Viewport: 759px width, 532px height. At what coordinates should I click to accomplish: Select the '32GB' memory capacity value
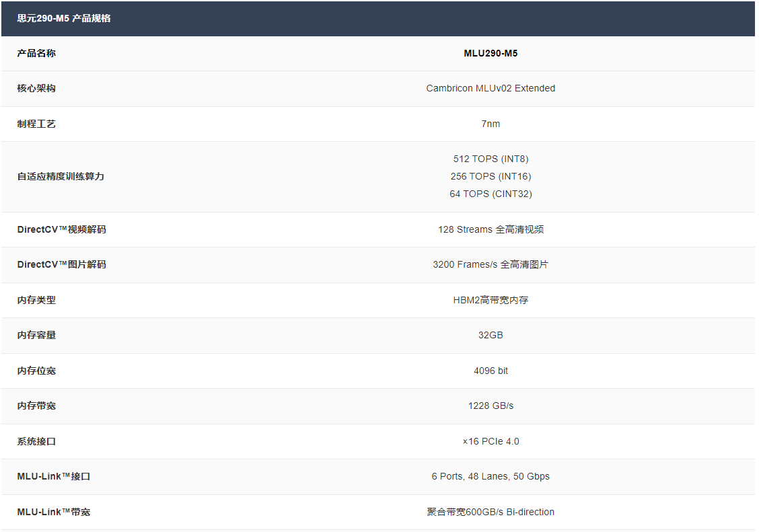[x=491, y=335]
